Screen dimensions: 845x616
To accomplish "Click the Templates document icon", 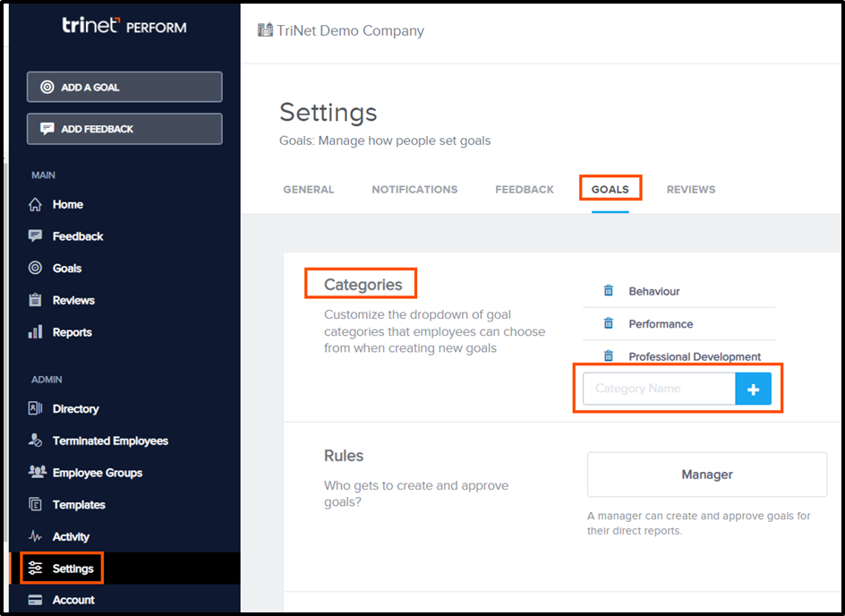I will (x=35, y=504).
